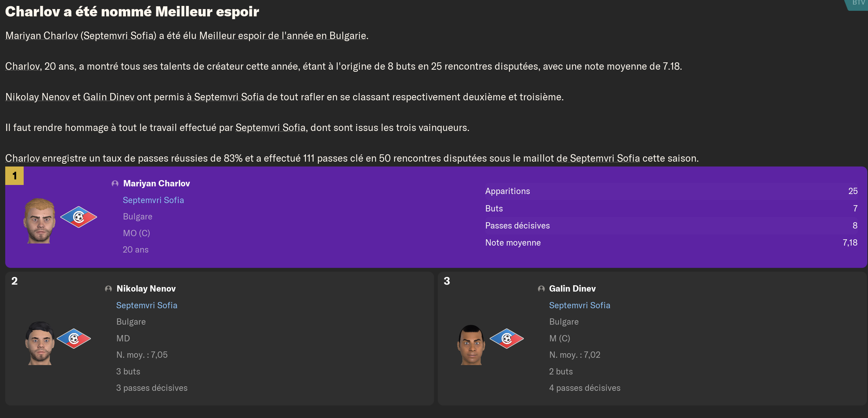Click the player icon beside Mariyan Charlov

tap(115, 184)
